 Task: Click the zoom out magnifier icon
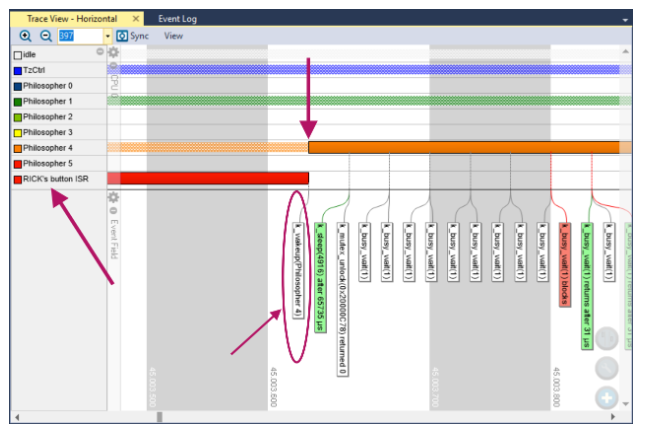[x=45, y=35]
